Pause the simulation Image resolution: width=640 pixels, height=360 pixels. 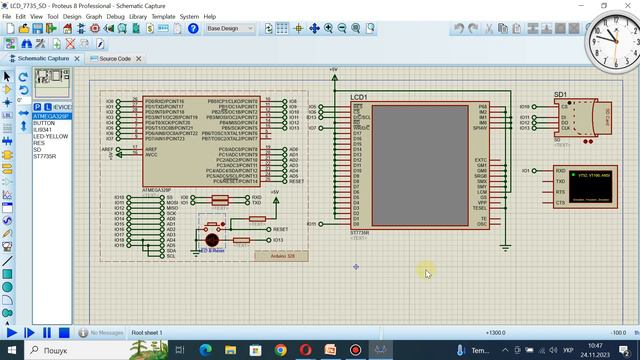pyautogui.click(x=47, y=333)
